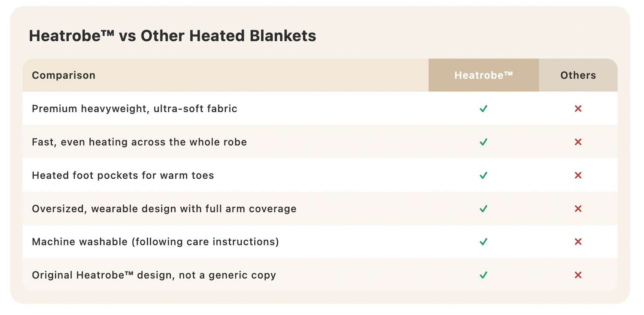Click the green checkmark for premium heavyweight fabric
The width and height of the screenshot is (644, 315).
(483, 109)
